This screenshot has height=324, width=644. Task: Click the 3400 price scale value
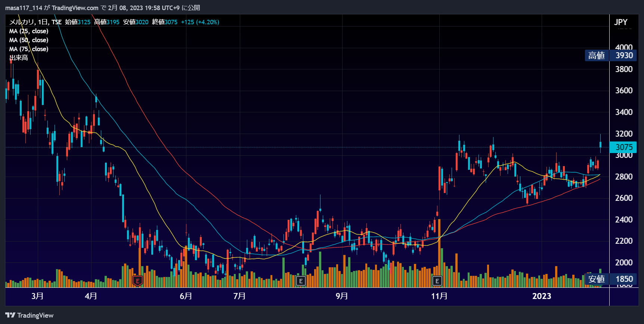click(x=624, y=112)
